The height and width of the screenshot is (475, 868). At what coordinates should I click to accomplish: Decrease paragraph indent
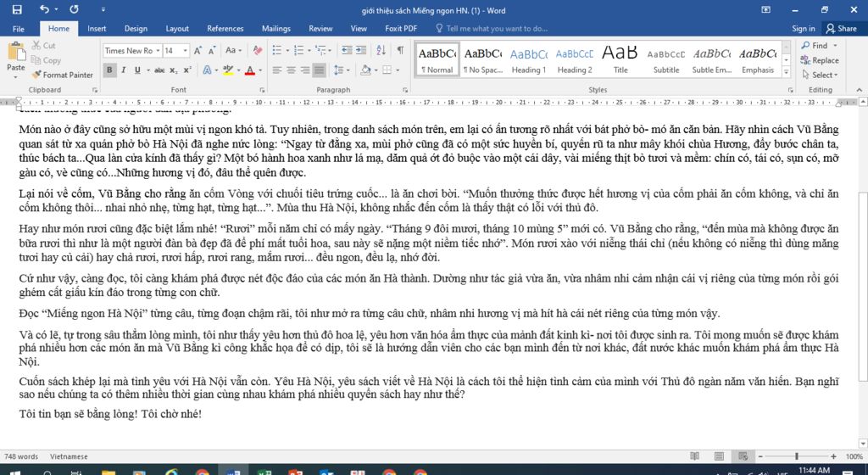(x=347, y=50)
